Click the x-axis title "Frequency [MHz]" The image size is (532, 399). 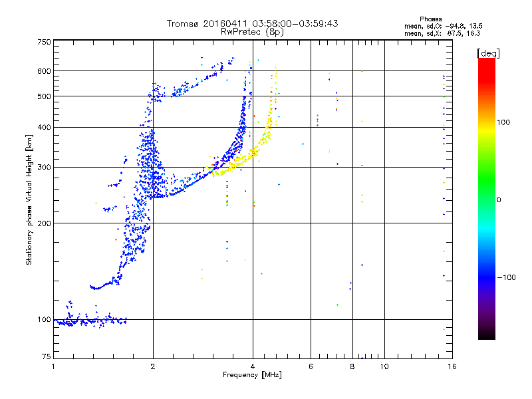pyautogui.click(x=252, y=375)
